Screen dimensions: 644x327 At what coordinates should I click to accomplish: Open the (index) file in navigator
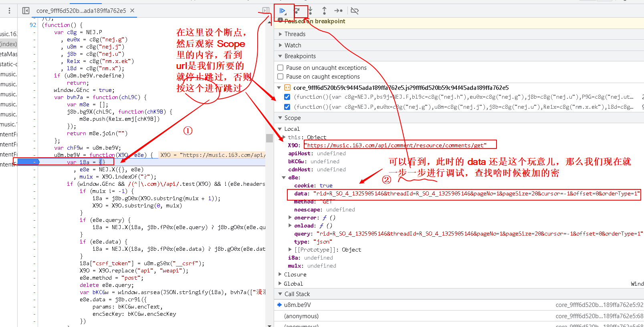point(9,44)
